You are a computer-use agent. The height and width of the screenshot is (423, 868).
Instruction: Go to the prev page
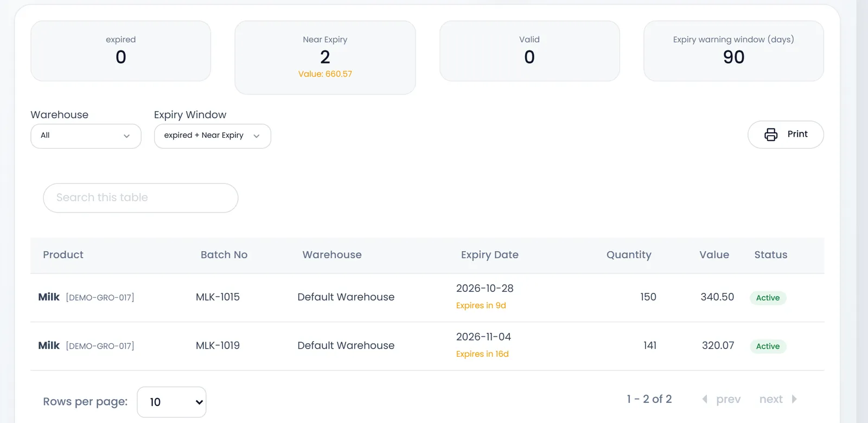point(728,399)
